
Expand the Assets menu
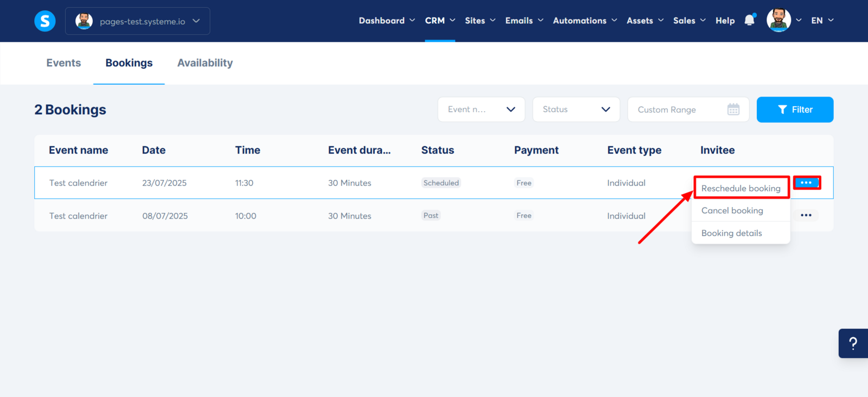645,21
